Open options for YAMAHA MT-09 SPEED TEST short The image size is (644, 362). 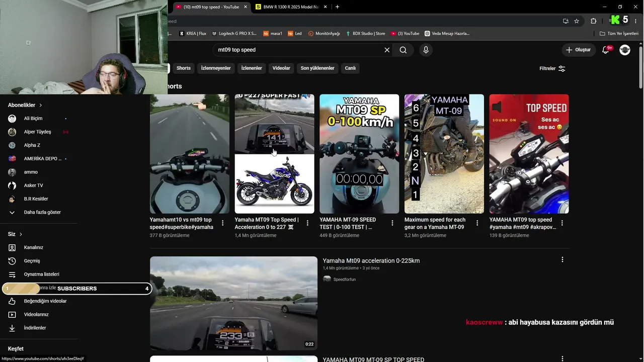(392, 223)
